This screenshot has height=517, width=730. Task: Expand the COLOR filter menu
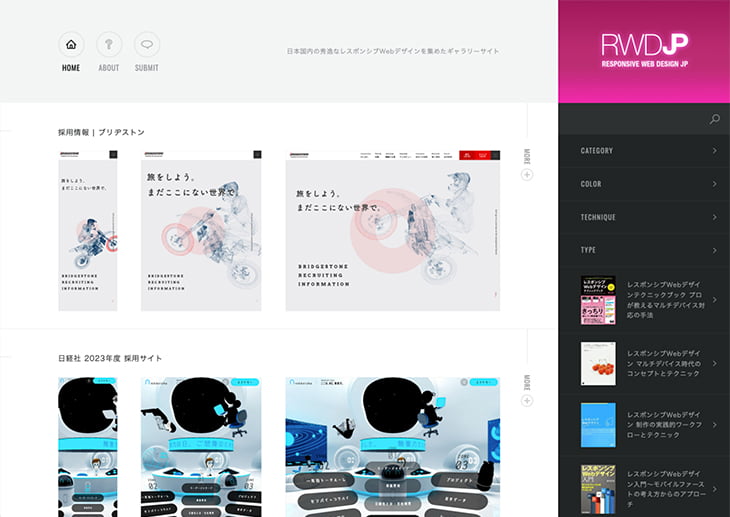pyautogui.click(x=644, y=184)
